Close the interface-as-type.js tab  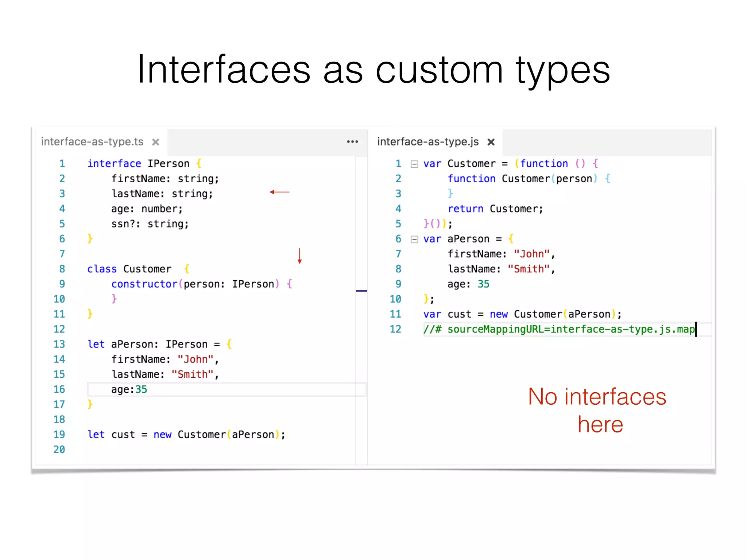coord(491,142)
